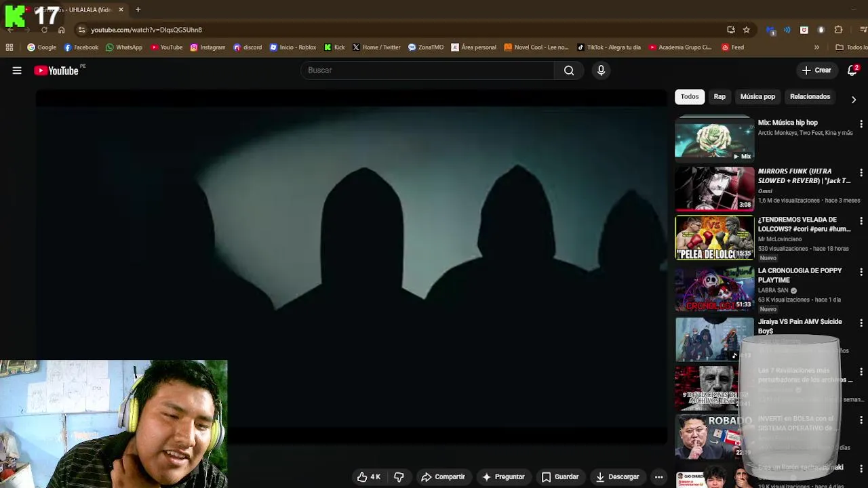Open Poppy Playtime cronologia thumbnail

pyautogui.click(x=714, y=289)
